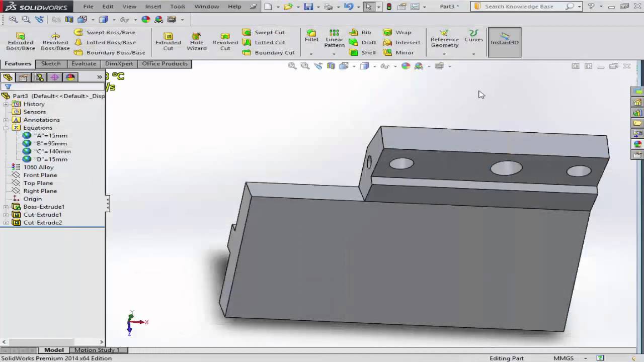The height and width of the screenshot is (362, 644).
Task: Click the Save icon in the top toolbar
Action: 308,7
